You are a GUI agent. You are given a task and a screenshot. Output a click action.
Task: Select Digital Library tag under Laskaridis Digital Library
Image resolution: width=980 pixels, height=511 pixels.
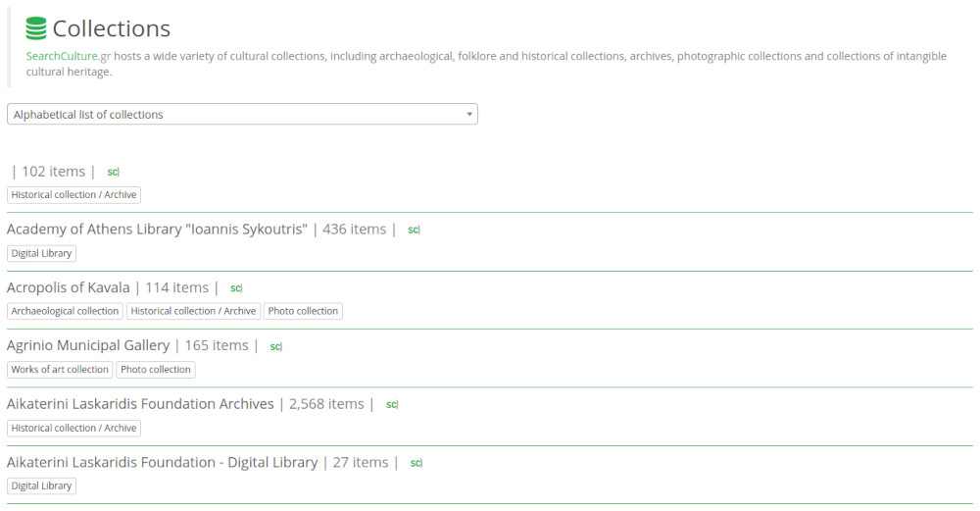point(41,485)
